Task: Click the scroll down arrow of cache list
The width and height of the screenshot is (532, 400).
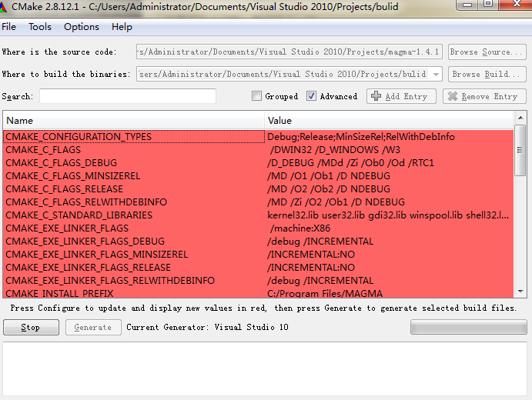Action: coord(520,292)
